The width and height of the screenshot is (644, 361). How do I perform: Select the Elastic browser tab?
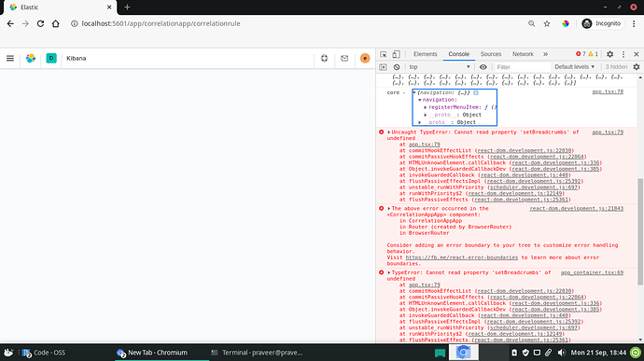(59, 7)
